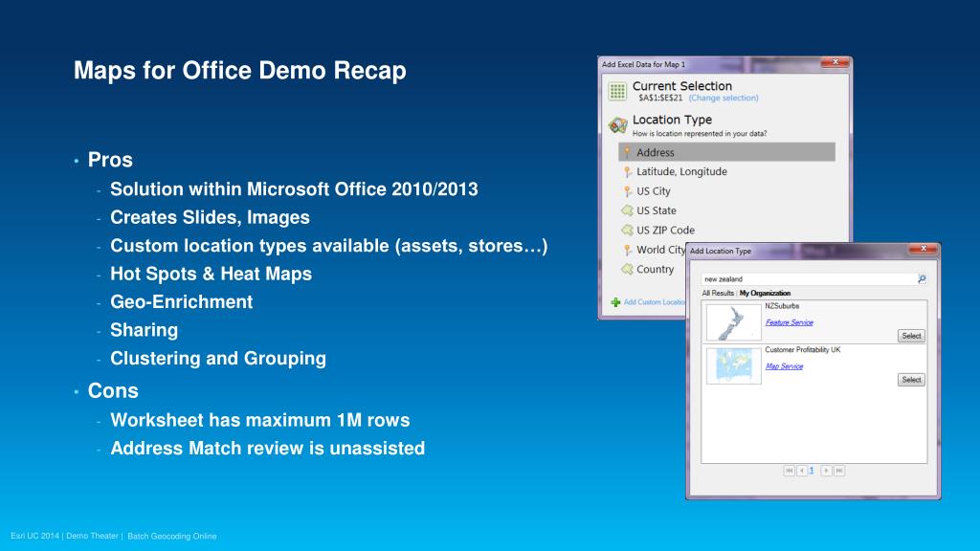Click the search field containing new zealand
This screenshot has height=551, width=980.
click(809, 279)
